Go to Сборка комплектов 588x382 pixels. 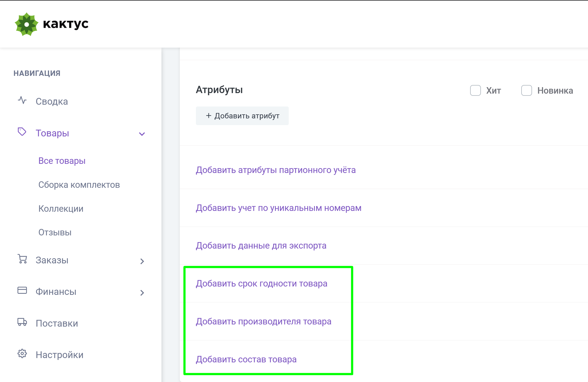point(79,185)
